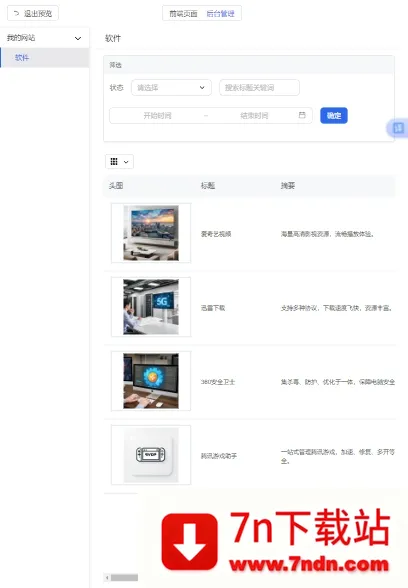
Task: Switch to the 后台管理 tab
Action: [220, 14]
